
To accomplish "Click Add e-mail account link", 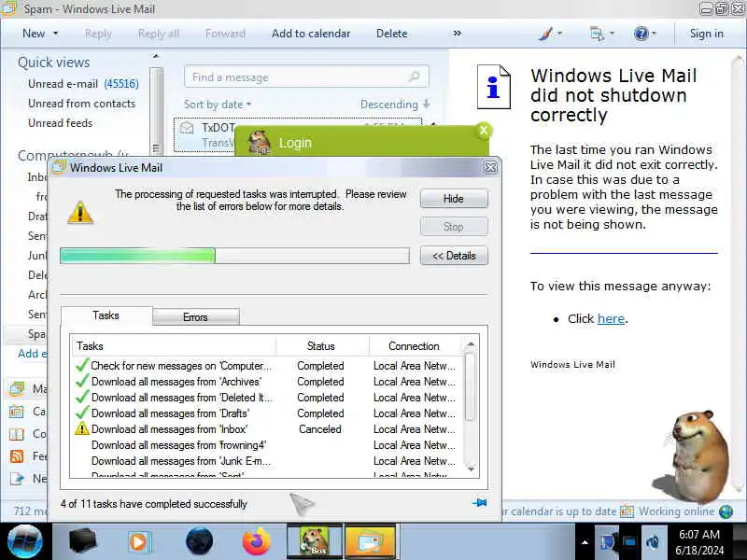I will click(x=33, y=354).
